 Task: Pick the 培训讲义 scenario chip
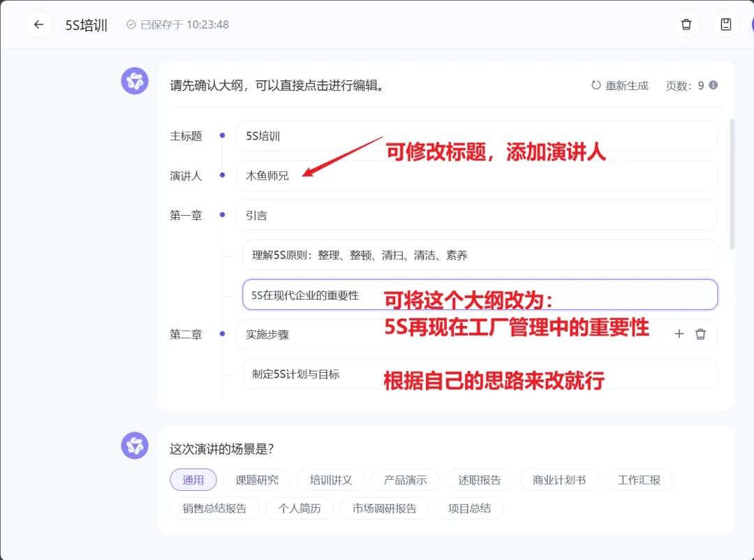[x=331, y=480]
